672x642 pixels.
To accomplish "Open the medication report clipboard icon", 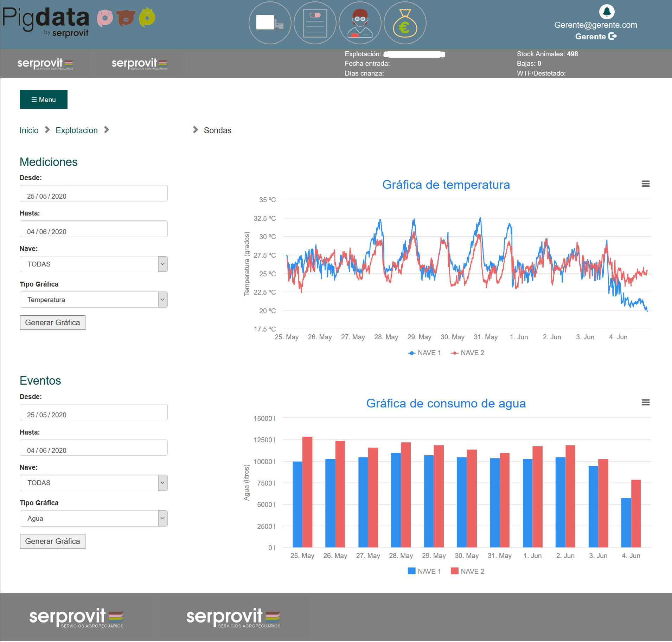I will tap(315, 23).
